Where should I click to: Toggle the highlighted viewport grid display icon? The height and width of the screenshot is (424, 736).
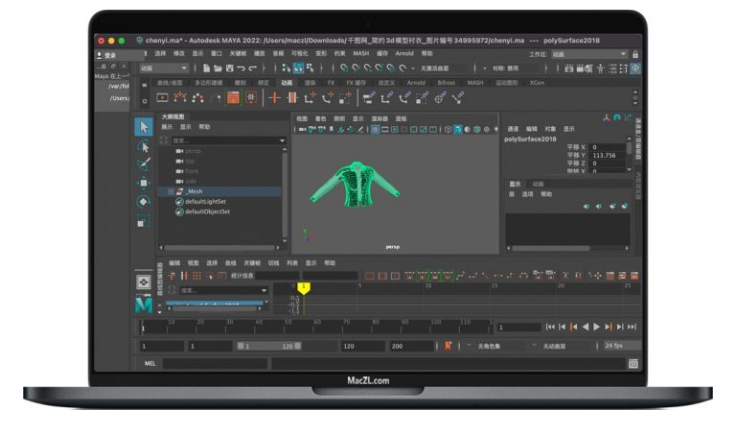click(375, 130)
